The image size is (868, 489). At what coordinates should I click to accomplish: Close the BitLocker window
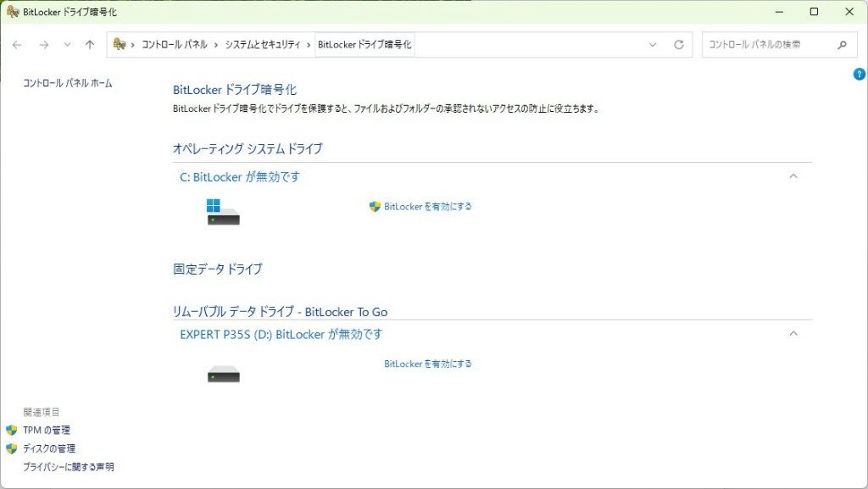coord(849,12)
